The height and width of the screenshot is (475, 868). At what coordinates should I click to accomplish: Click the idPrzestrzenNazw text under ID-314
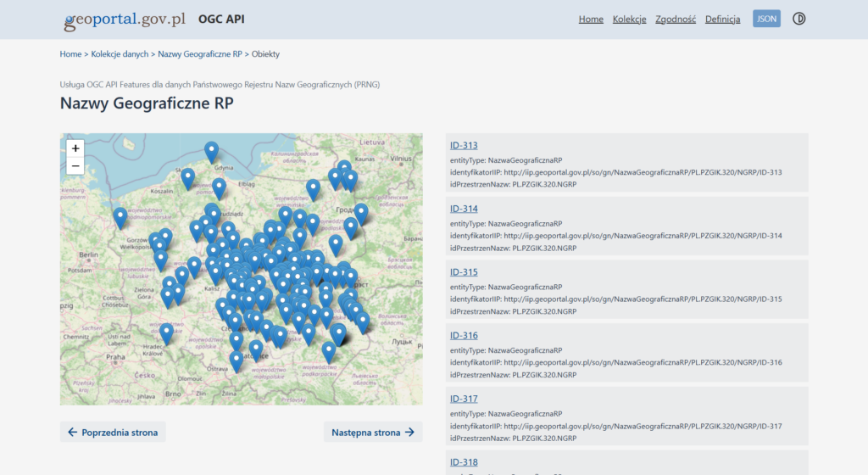513,248
